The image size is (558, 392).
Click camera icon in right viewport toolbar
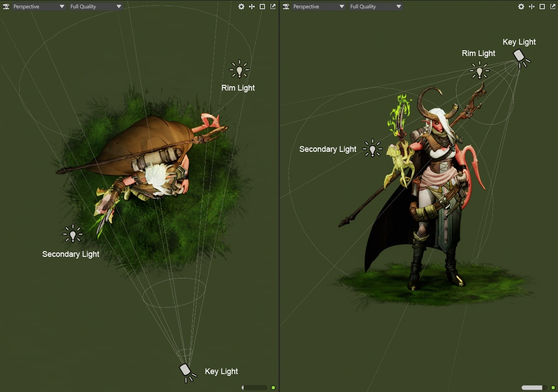pos(286,7)
